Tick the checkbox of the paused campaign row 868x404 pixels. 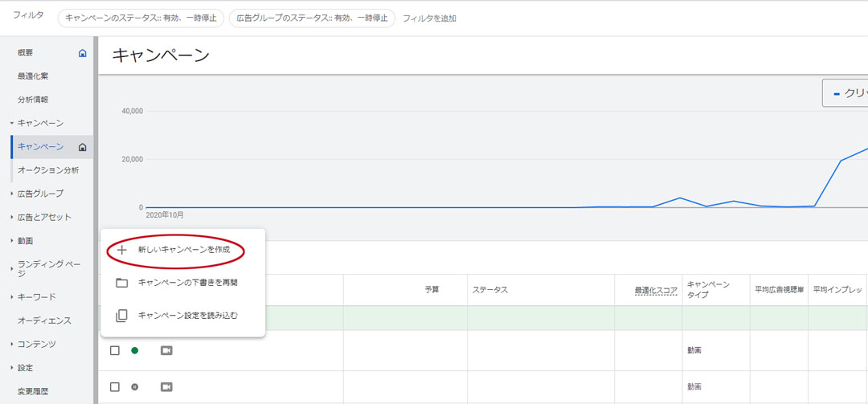[115, 387]
